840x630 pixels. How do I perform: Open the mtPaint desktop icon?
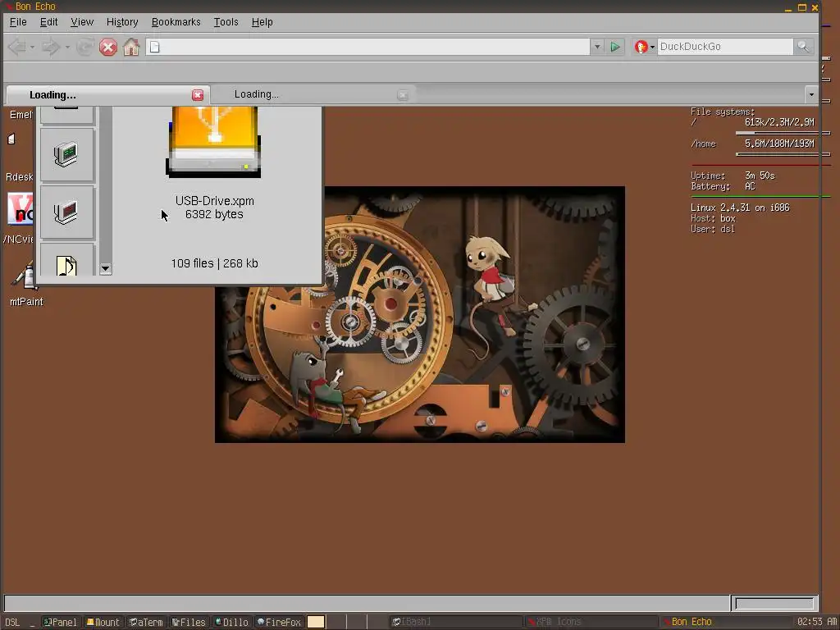(25, 276)
